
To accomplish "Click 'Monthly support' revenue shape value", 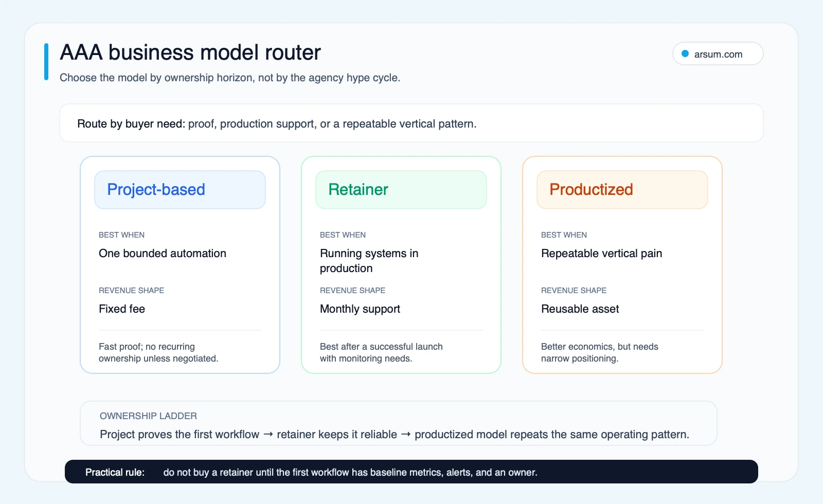I will [360, 309].
